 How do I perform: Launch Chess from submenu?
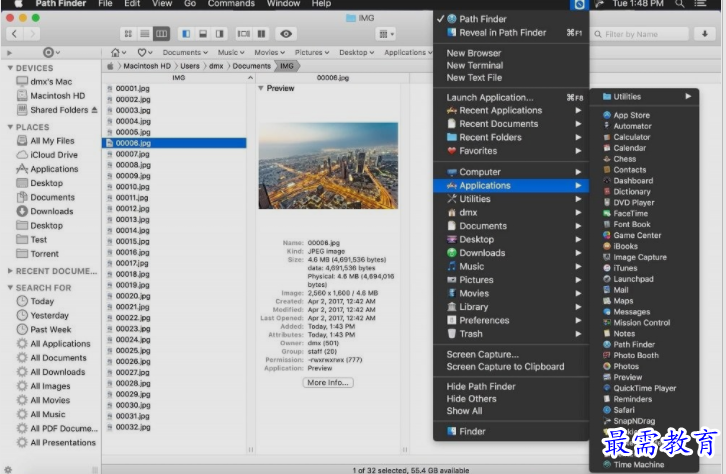(644, 159)
